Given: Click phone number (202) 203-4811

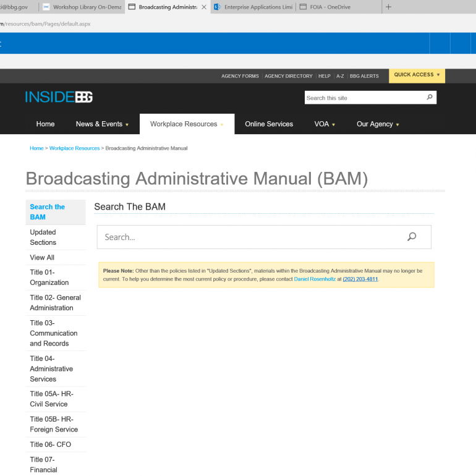Looking at the screenshot, I should click(360, 279).
